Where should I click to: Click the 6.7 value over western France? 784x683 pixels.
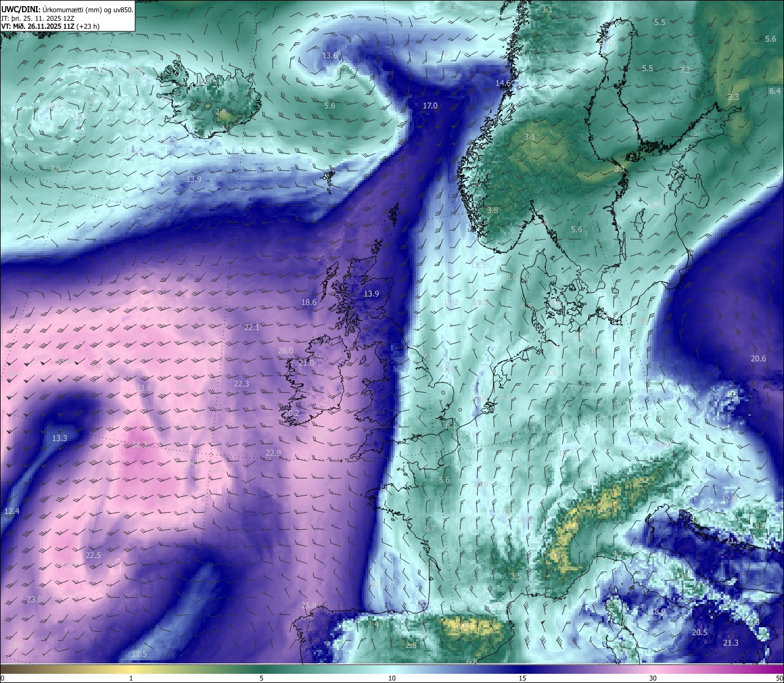(430, 529)
